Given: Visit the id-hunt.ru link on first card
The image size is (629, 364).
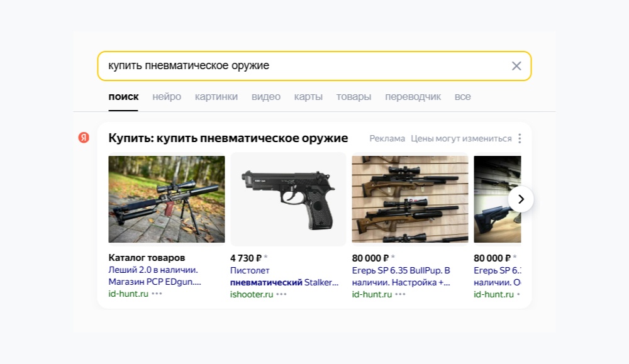Looking at the screenshot, I should click(x=127, y=293).
